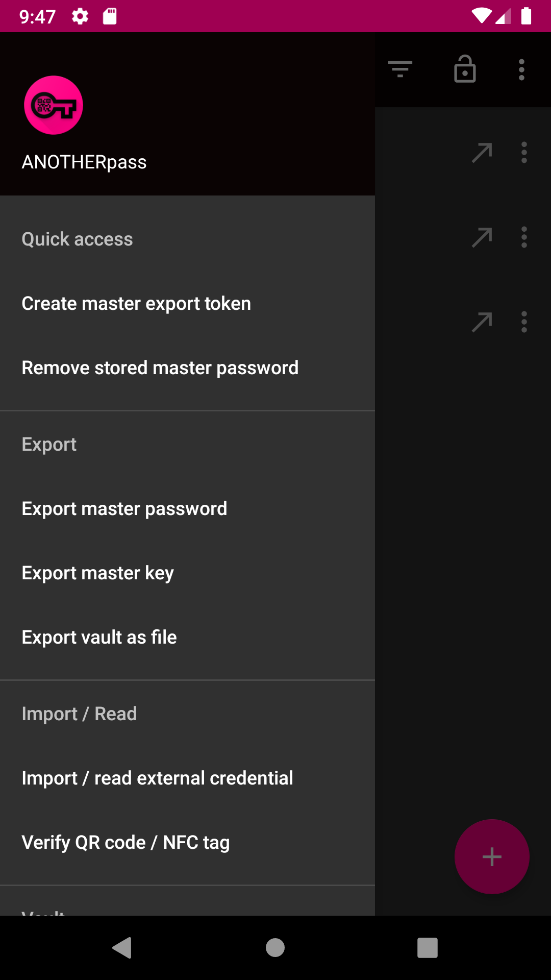551x980 pixels.
Task: Open first credential's three-dot menu
Action: (524, 153)
